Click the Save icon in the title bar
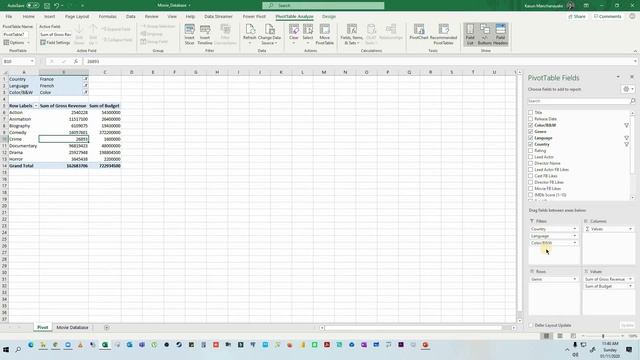640x360 pixels. tap(47, 6)
